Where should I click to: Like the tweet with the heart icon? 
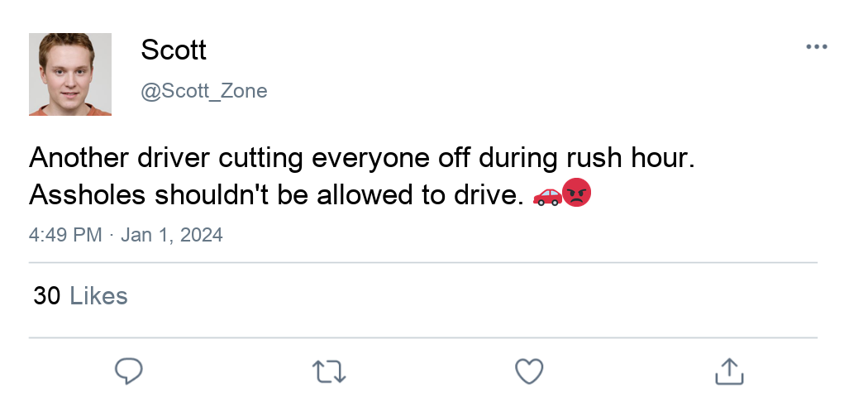tap(528, 371)
